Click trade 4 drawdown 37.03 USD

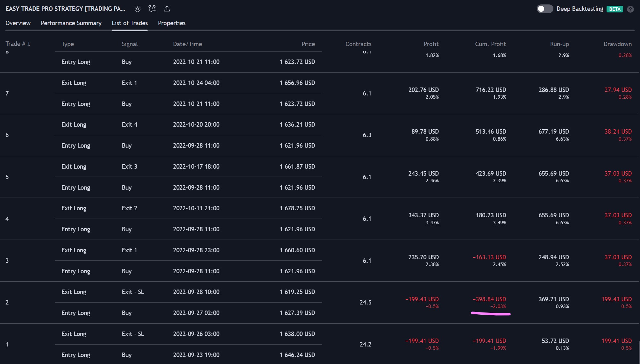618,215
